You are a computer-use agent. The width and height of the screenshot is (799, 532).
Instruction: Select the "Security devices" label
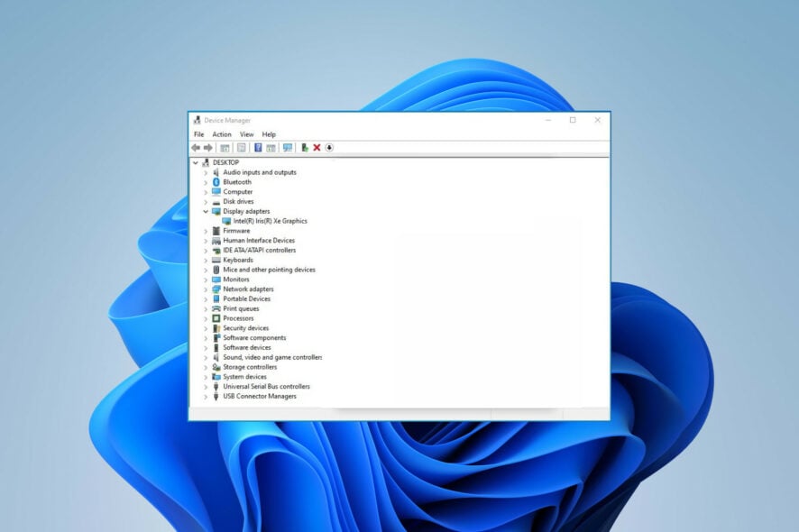[x=245, y=328]
